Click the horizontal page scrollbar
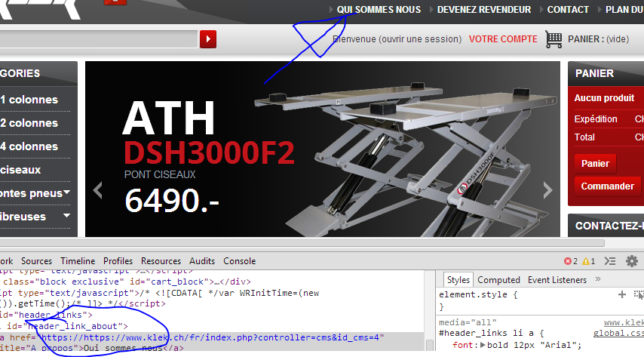The image size is (644, 357). pos(302,243)
